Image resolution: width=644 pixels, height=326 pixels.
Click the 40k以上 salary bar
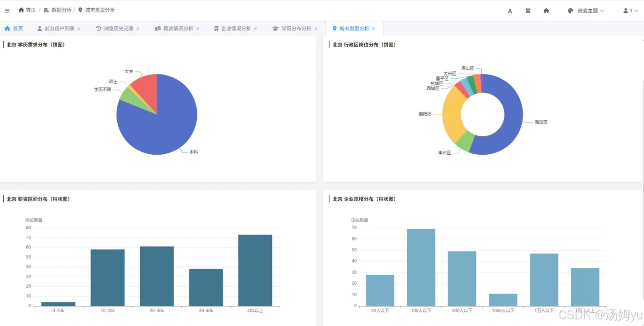[255, 270]
